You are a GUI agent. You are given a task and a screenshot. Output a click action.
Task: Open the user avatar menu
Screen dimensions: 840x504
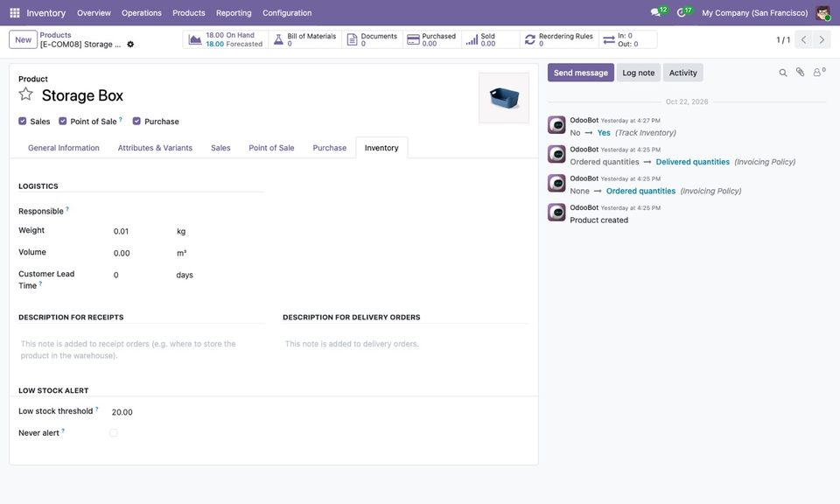[x=822, y=13]
